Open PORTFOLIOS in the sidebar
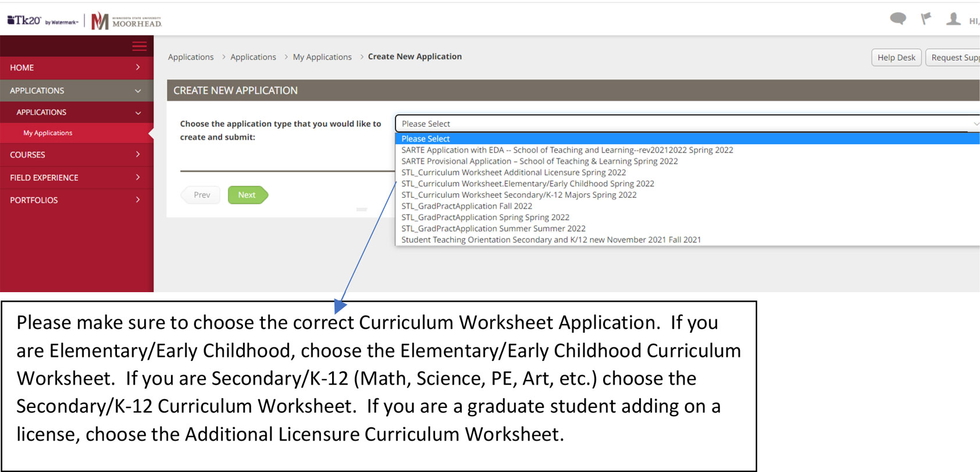 [76, 200]
